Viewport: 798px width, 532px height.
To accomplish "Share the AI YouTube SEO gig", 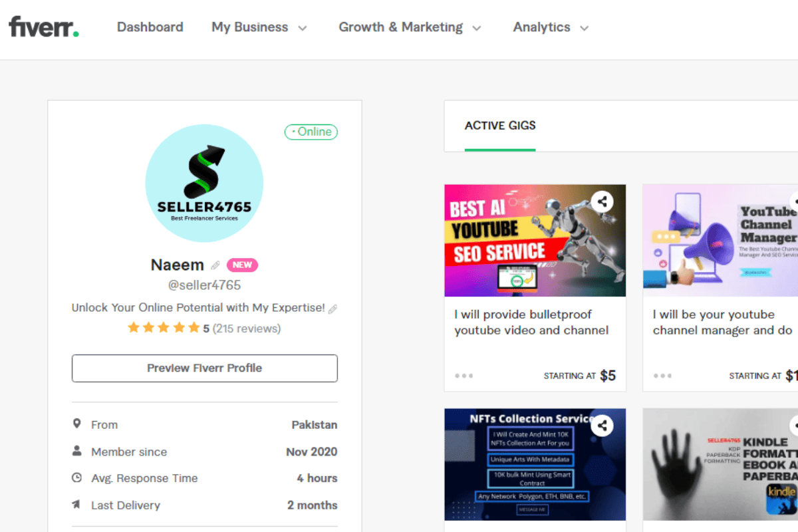I will click(602, 201).
